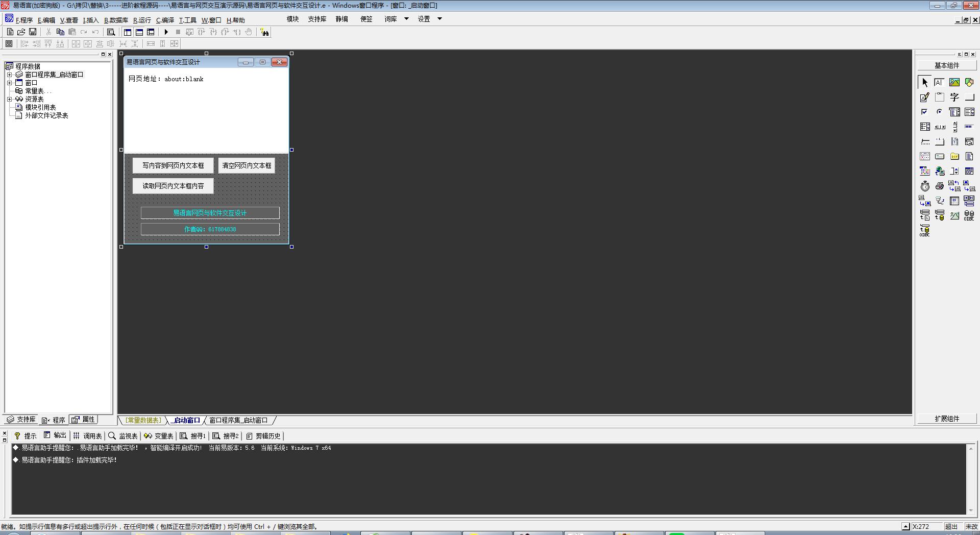Click the tab order icon in alignment toolbar
Image resolution: width=980 pixels, height=535 pixels.
[x=9, y=44]
